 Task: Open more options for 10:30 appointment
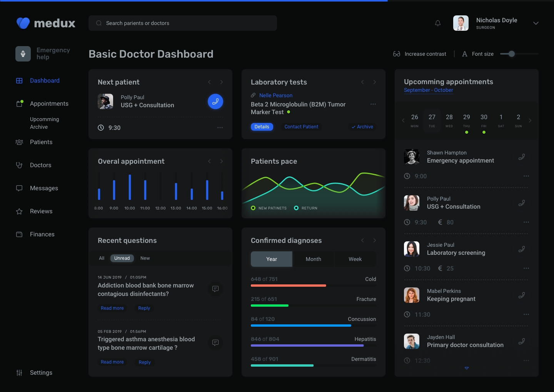point(526,268)
